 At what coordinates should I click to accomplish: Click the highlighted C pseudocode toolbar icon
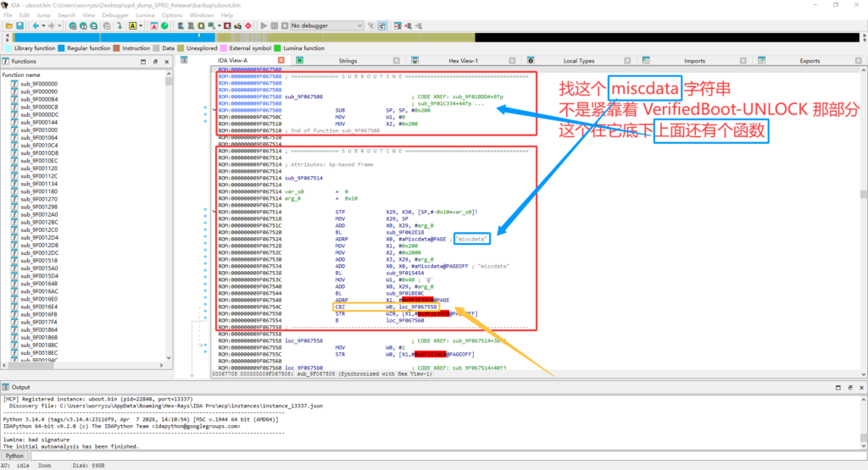[382, 26]
